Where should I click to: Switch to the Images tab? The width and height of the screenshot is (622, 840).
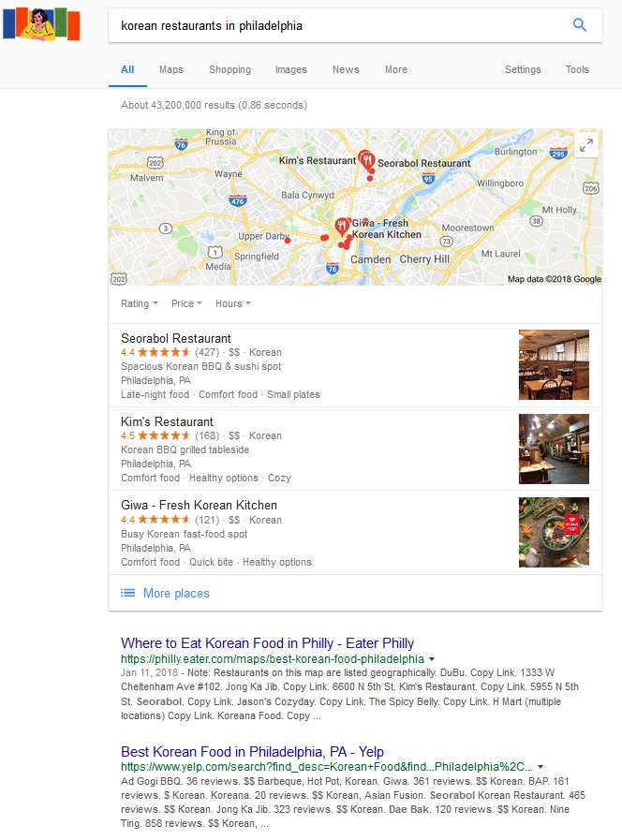pyautogui.click(x=291, y=69)
